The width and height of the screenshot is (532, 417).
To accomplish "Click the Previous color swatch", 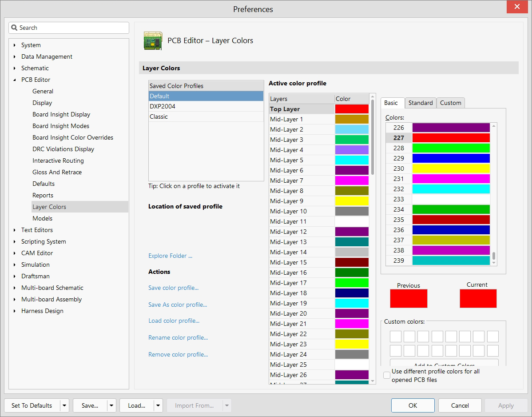I will click(x=409, y=298).
